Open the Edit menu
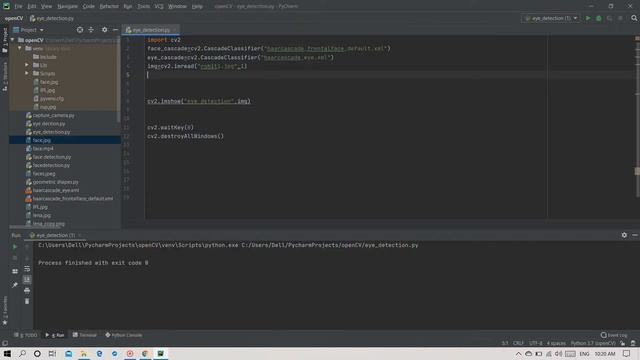640x360 pixels. pos(31,7)
